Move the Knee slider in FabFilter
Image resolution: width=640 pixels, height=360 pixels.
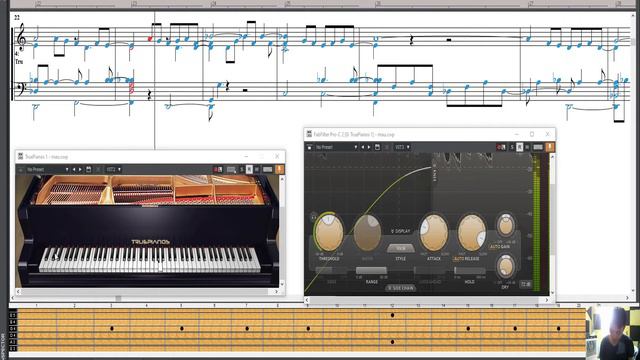click(x=331, y=271)
